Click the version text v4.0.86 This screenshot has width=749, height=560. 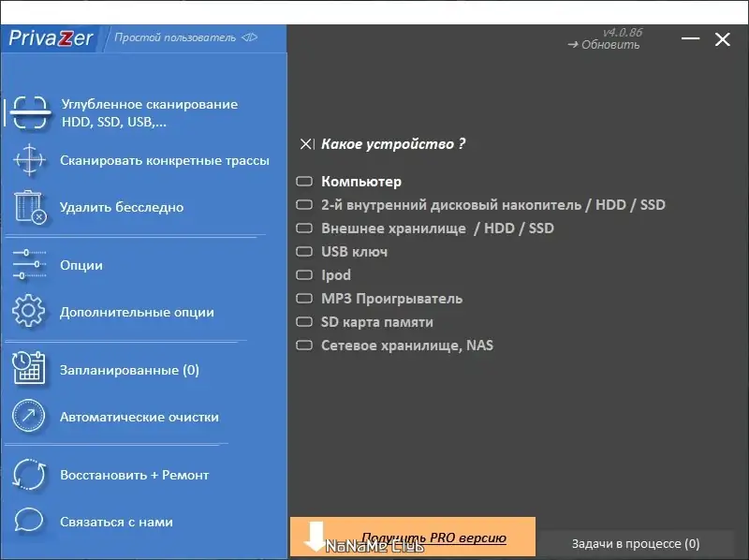[623, 33]
